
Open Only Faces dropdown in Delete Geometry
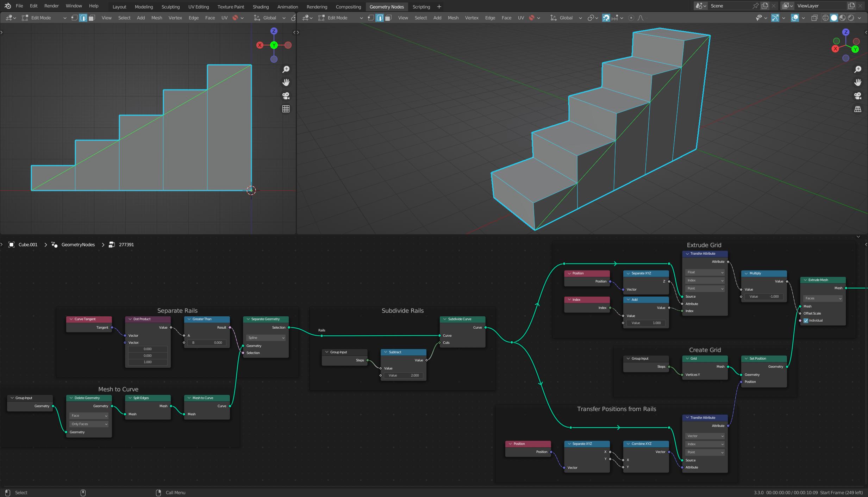(x=89, y=424)
